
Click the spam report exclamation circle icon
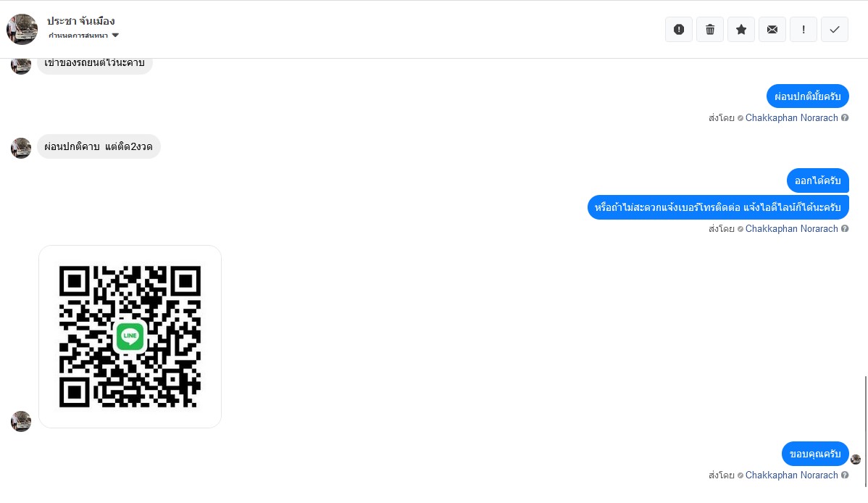coord(679,30)
